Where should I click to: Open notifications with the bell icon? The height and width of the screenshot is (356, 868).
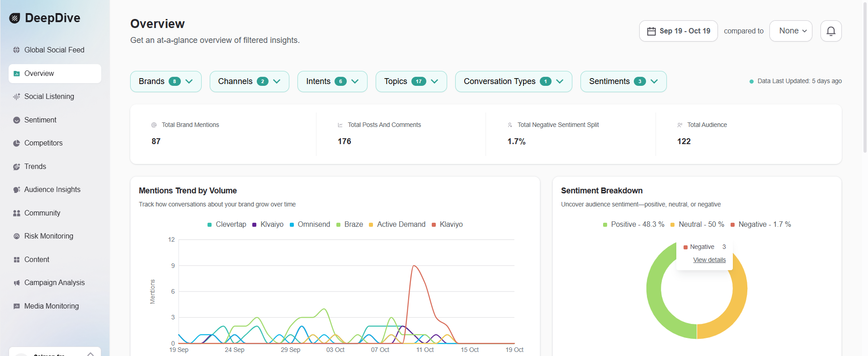pyautogui.click(x=831, y=31)
